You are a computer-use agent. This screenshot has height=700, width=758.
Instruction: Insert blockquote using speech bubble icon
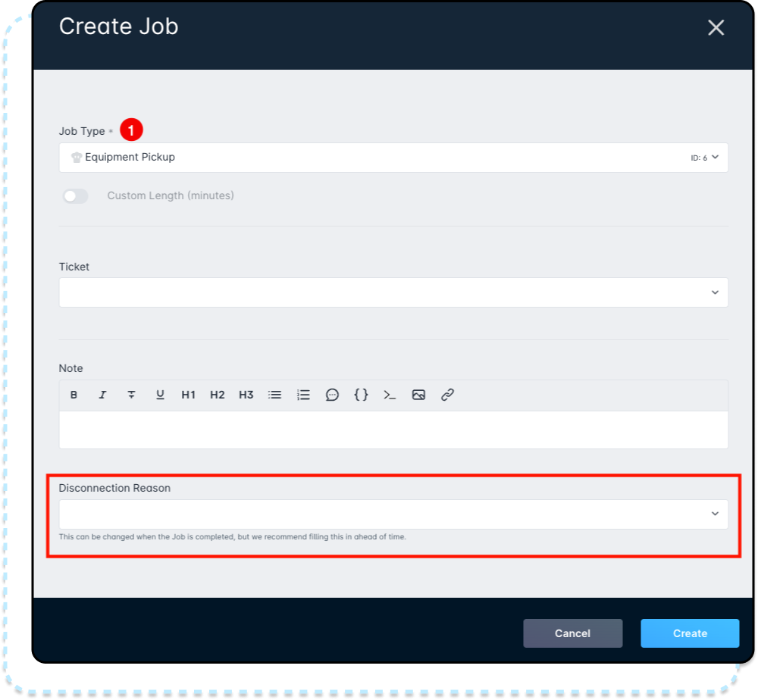click(332, 395)
